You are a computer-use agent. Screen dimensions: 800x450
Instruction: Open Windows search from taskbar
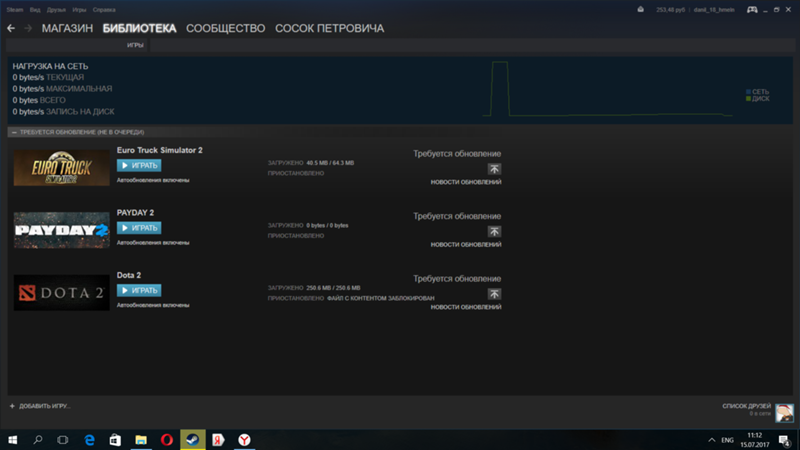38,440
